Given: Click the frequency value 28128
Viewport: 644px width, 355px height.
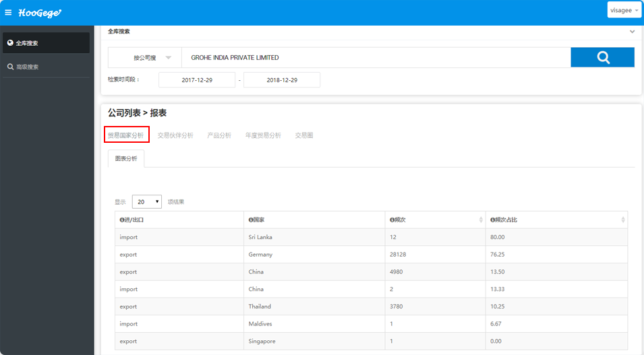Looking at the screenshot, I should (398, 255).
